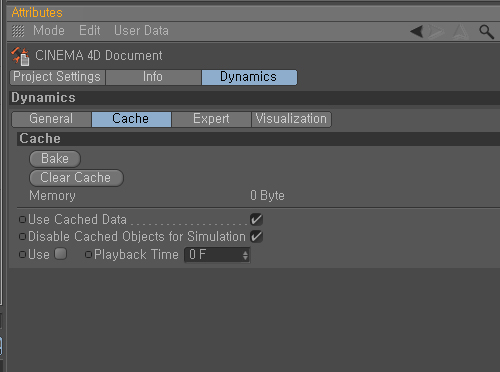Click the Playback Time value field
500x372 pixels.
[x=217, y=255]
